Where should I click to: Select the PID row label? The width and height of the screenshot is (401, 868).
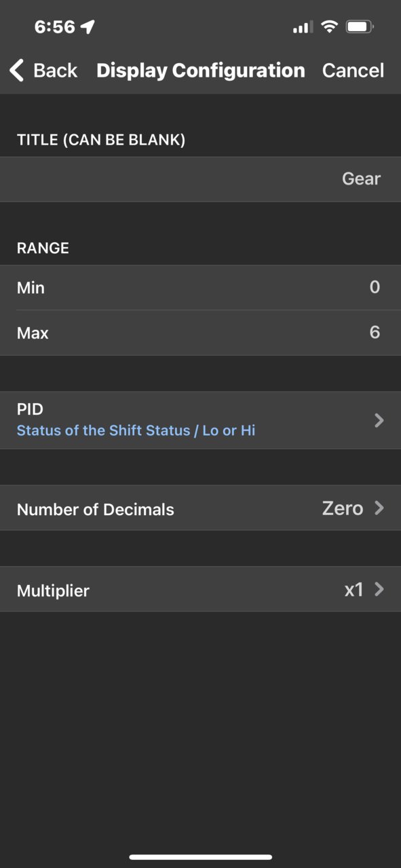pyautogui.click(x=30, y=409)
